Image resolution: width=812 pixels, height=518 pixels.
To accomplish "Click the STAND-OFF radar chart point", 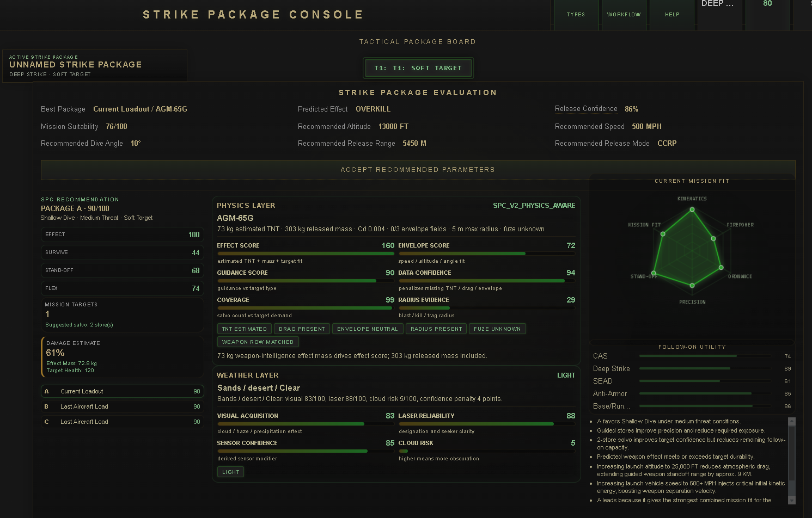I will point(654,273).
